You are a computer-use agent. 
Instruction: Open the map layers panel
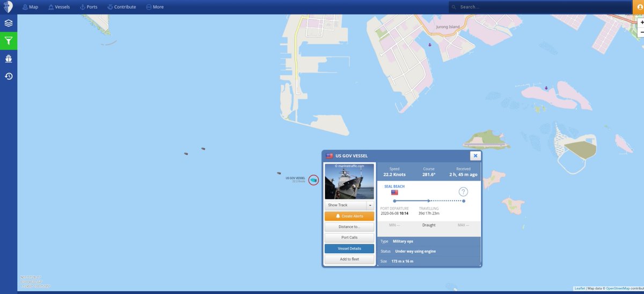[x=9, y=23]
